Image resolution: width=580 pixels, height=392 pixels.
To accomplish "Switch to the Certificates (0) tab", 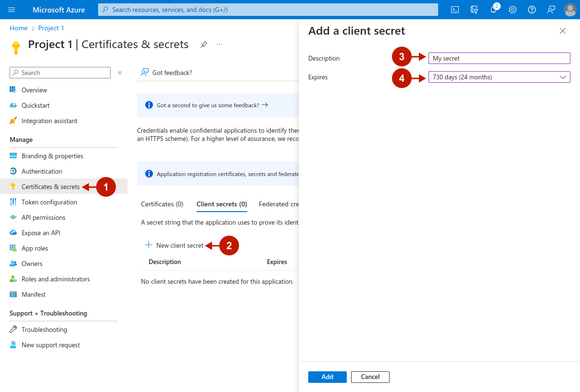I will [x=162, y=204].
